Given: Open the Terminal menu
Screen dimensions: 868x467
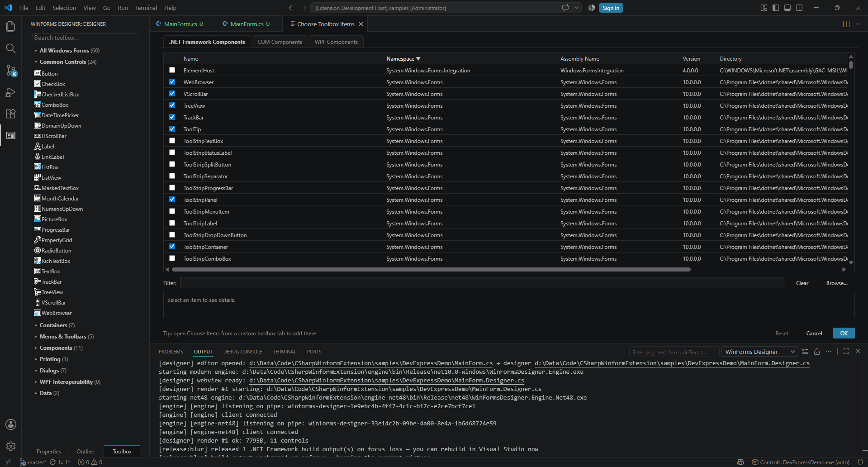Looking at the screenshot, I should pyautogui.click(x=146, y=8).
